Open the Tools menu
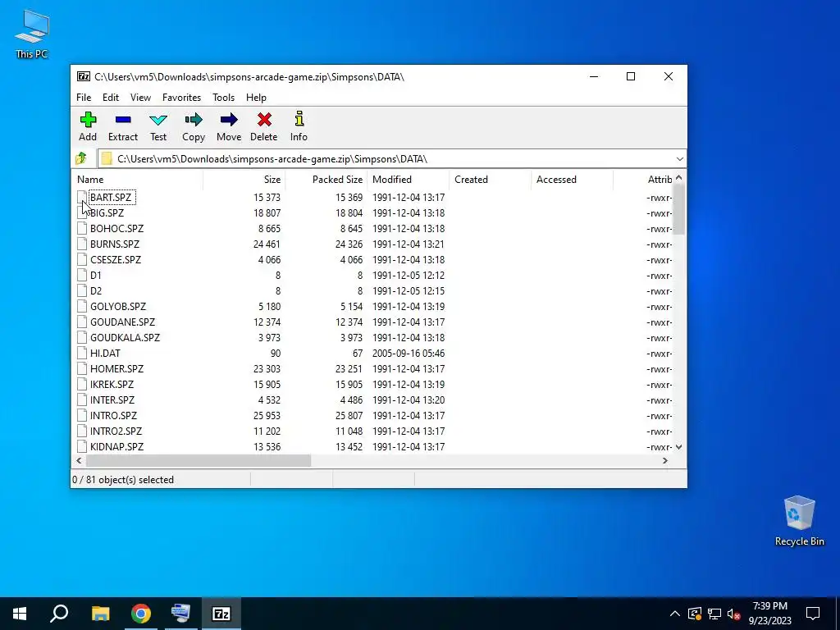The width and height of the screenshot is (840, 630). pyautogui.click(x=223, y=98)
